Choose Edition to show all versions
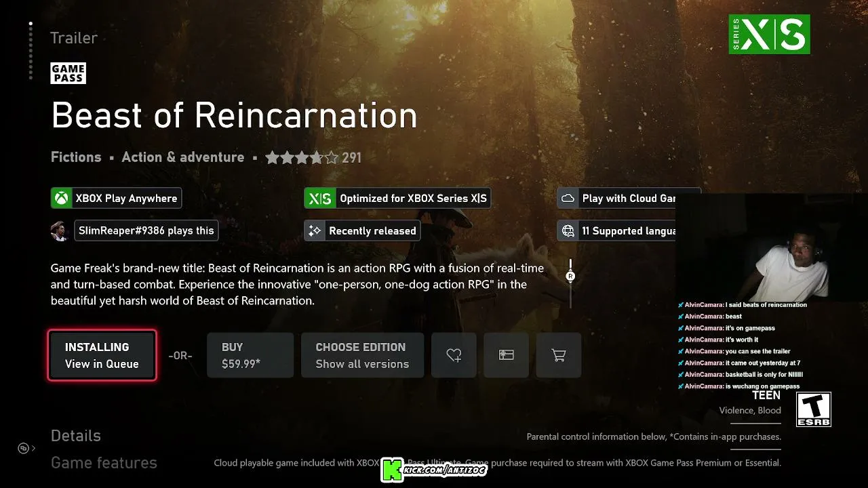 coord(362,355)
